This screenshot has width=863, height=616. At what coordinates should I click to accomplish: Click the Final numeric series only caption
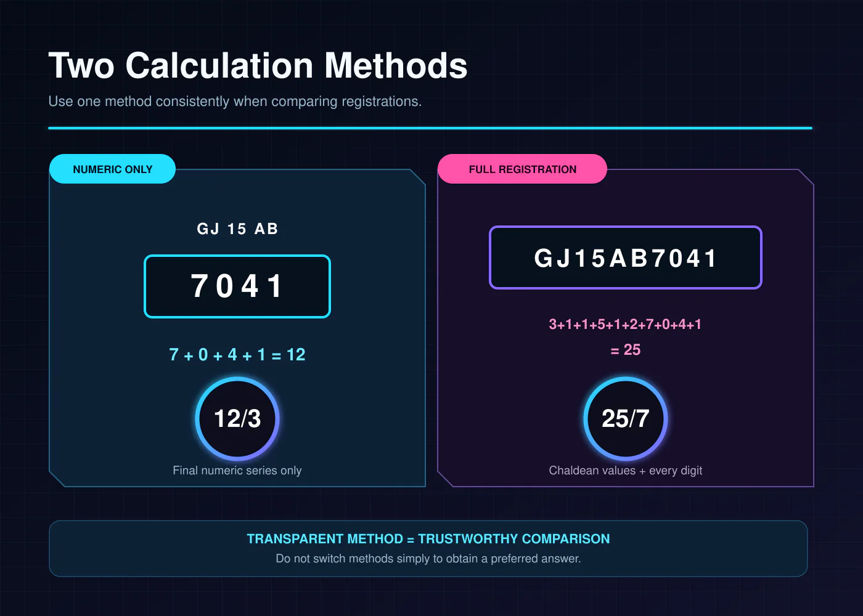pyautogui.click(x=237, y=471)
